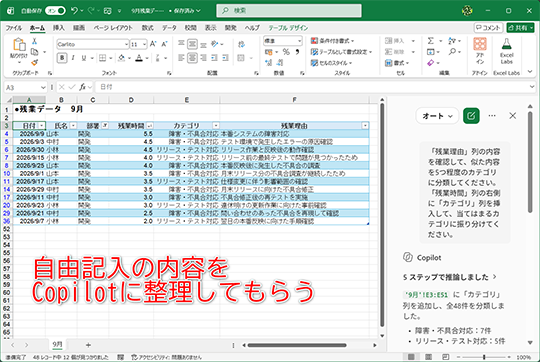This screenshot has width=540, height=362.
Task: Click the horizontal sheet scrollbar
Action: pyautogui.click(x=297, y=345)
